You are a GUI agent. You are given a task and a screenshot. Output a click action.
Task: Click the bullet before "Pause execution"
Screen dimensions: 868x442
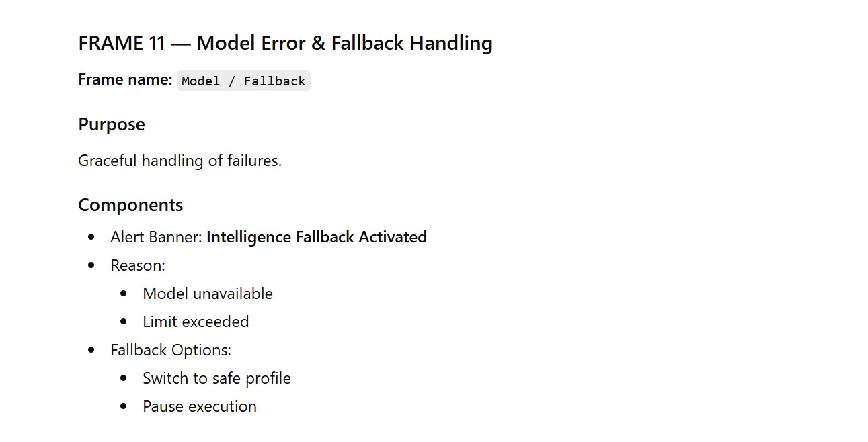pos(124,406)
